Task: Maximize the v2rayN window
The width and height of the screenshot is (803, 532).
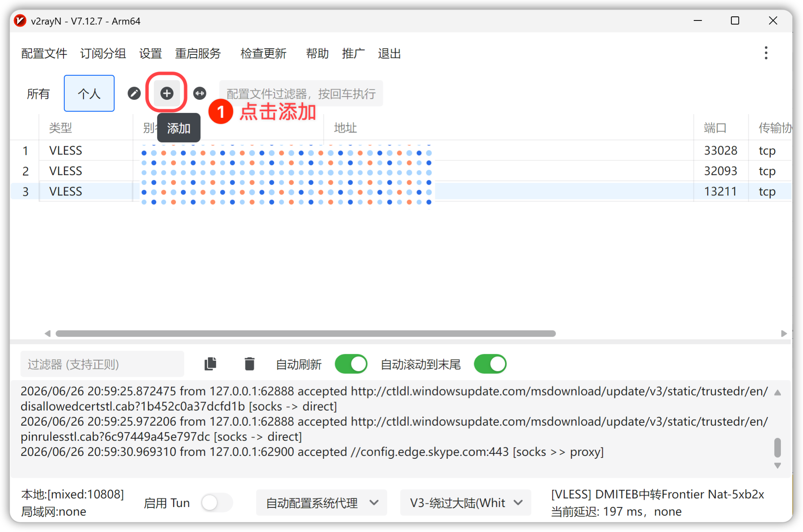Action: point(735,21)
